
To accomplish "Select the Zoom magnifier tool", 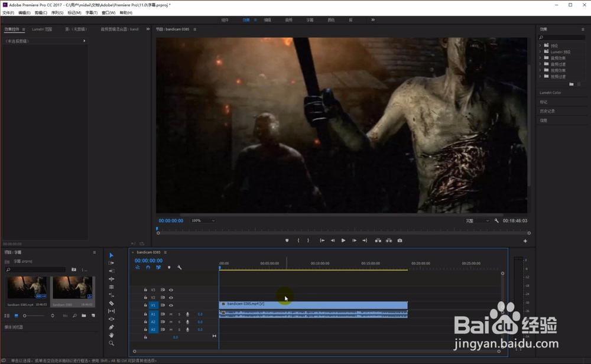I will 111,343.
